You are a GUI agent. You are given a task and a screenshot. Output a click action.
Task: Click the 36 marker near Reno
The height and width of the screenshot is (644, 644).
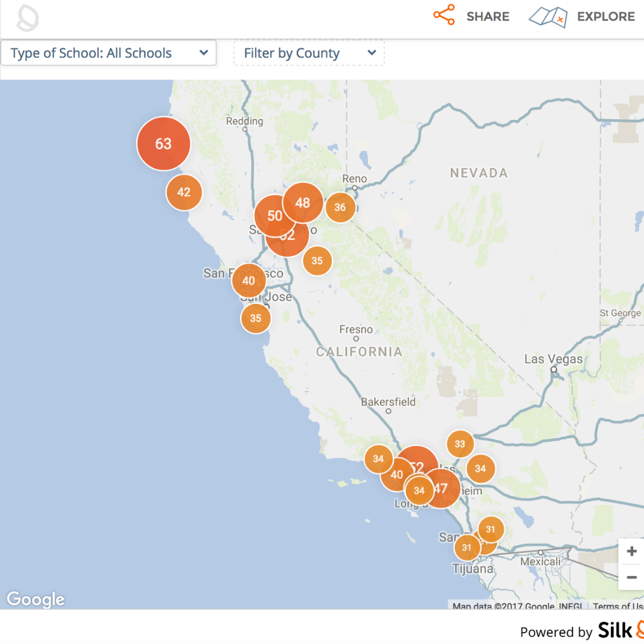(x=340, y=207)
